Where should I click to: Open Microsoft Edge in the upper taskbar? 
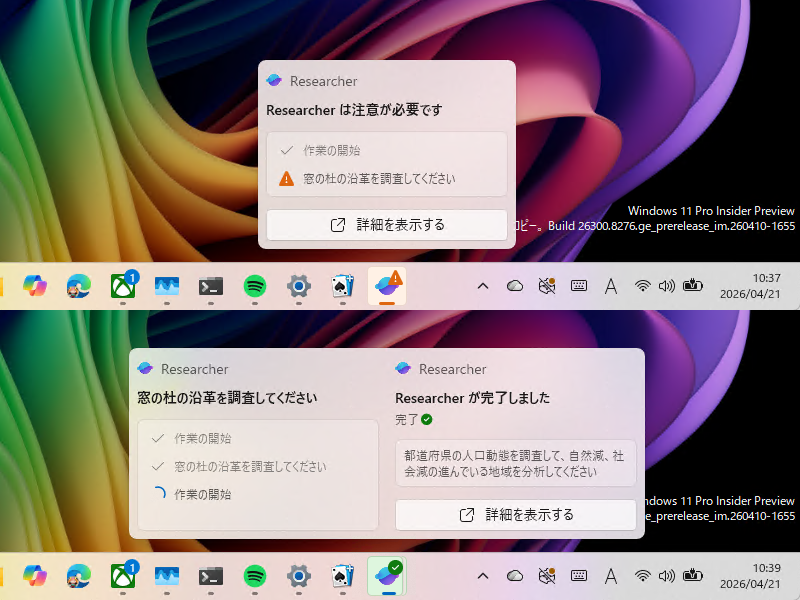click(x=79, y=286)
